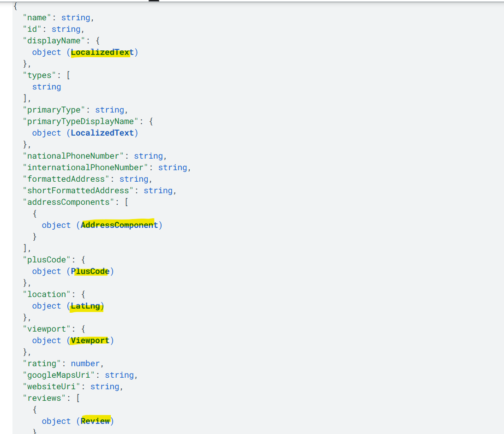
Task: Select the "primaryType" field key
Action: coord(54,110)
